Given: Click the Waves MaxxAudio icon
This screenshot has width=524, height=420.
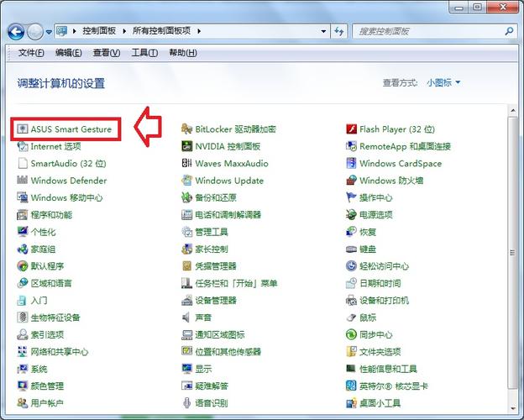Looking at the screenshot, I should 186,163.
